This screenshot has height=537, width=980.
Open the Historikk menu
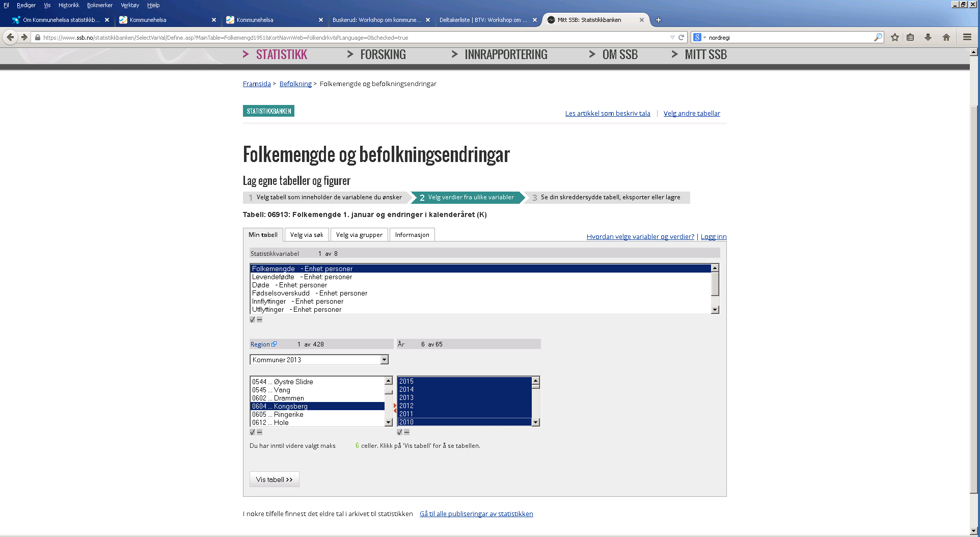(x=69, y=5)
